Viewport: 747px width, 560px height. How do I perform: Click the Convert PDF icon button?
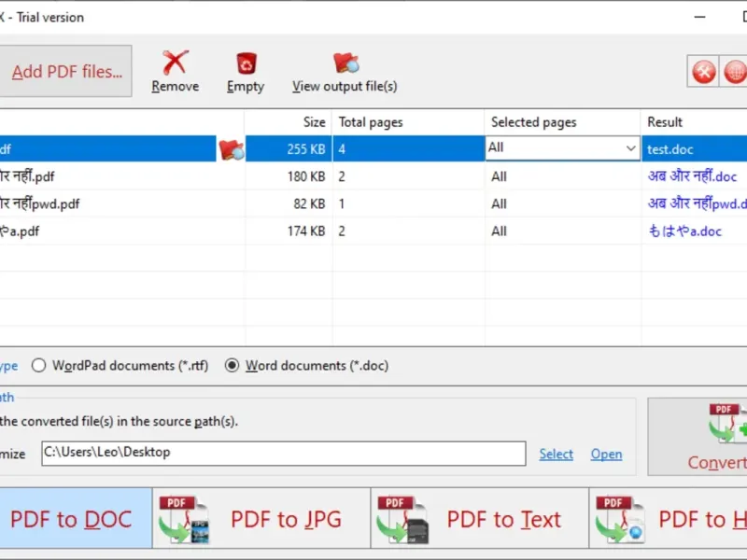[x=726, y=424]
